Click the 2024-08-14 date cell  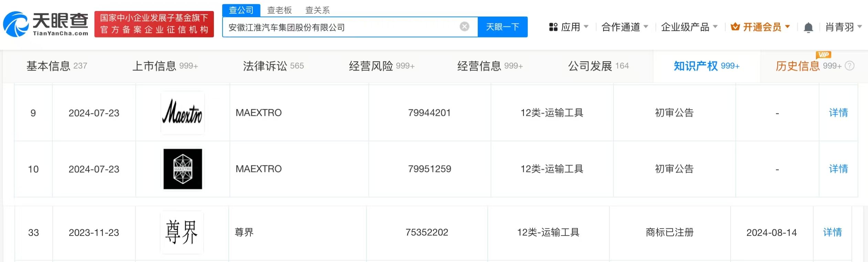point(772,233)
